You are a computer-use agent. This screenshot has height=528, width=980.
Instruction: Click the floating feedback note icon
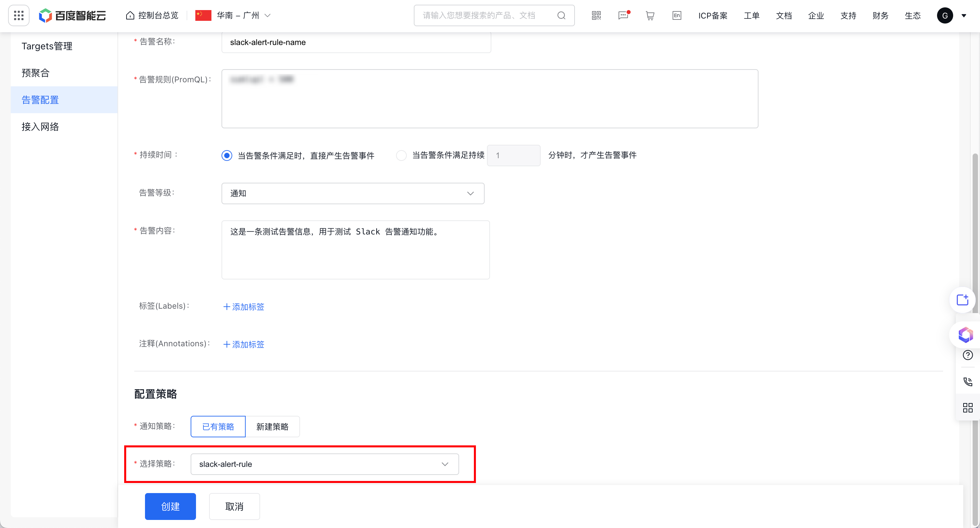pos(962,300)
